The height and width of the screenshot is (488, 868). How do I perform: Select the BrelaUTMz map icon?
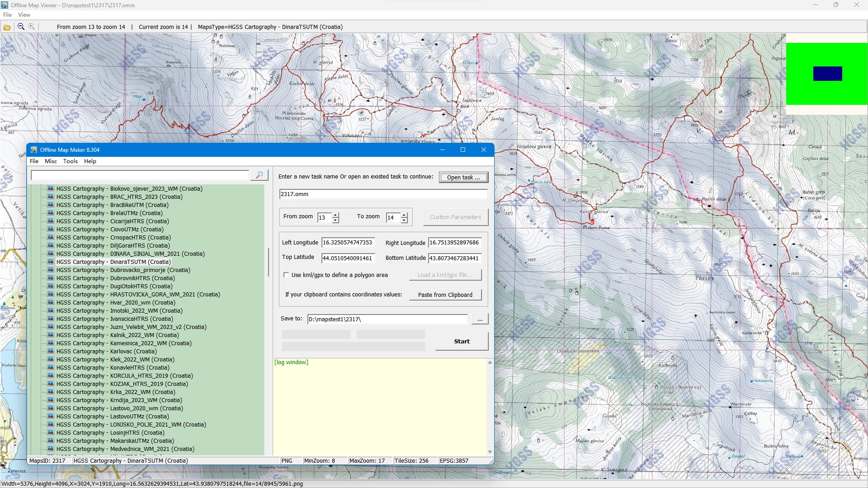point(51,213)
